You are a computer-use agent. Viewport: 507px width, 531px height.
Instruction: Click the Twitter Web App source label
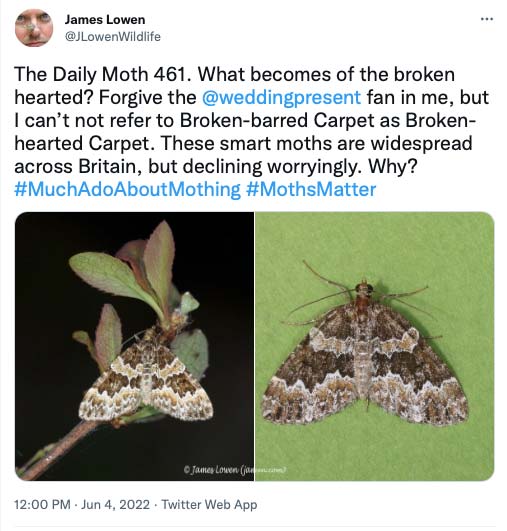[x=209, y=504]
